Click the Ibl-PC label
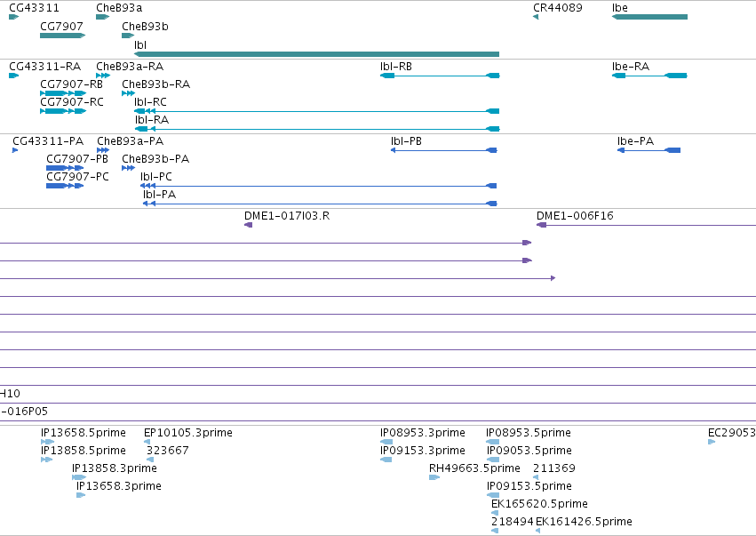This screenshot has height=536, width=756. coord(156,177)
